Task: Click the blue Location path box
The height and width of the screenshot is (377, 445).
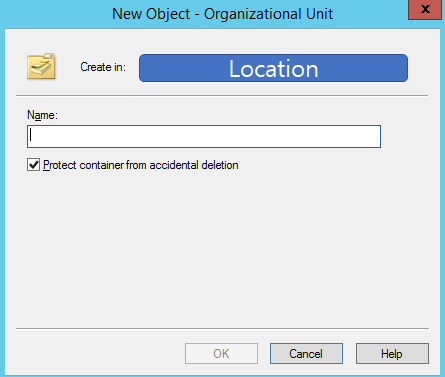Action: pyautogui.click(x=273, y=68)
